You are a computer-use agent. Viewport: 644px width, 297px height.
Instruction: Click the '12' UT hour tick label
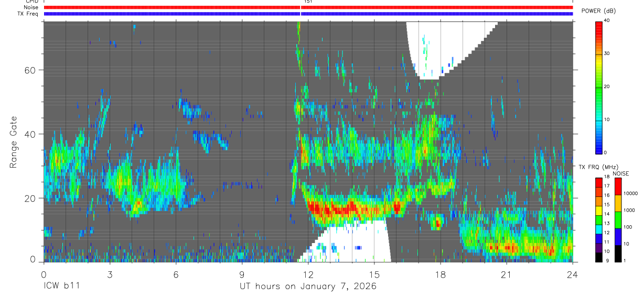point(308,274)
